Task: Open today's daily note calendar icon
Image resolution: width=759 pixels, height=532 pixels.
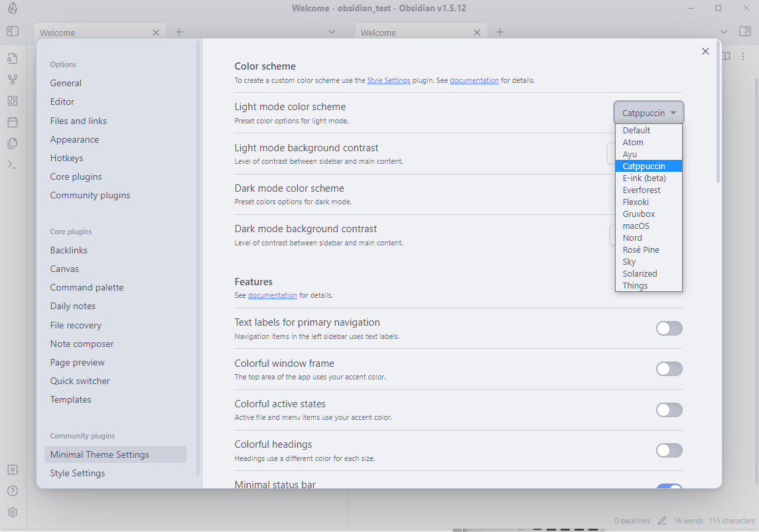Action: point(13,122)
